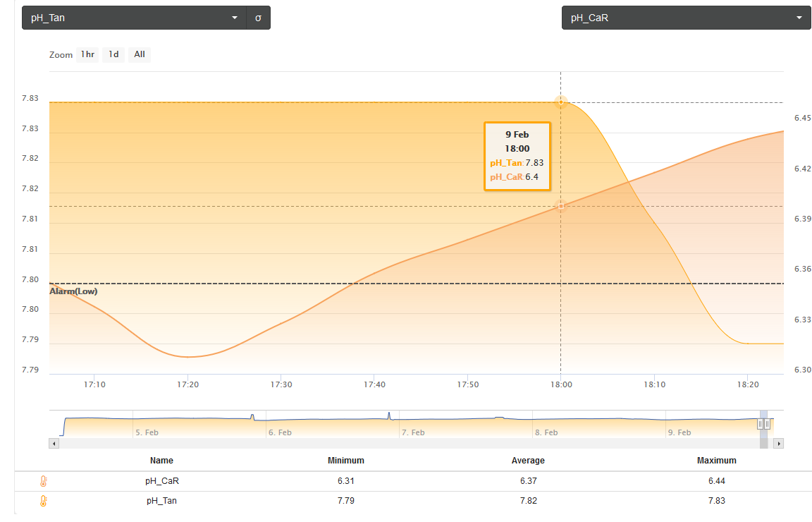Click the 6.45 right axis label
The height and width of the screenshot is (522, 812).
803,119
